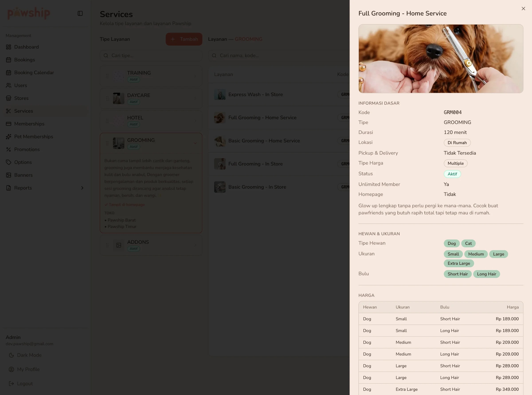Screen dimensions: 532x395
Task: Click the ADDONS placeholder image icon
Action: click(118, 245)
